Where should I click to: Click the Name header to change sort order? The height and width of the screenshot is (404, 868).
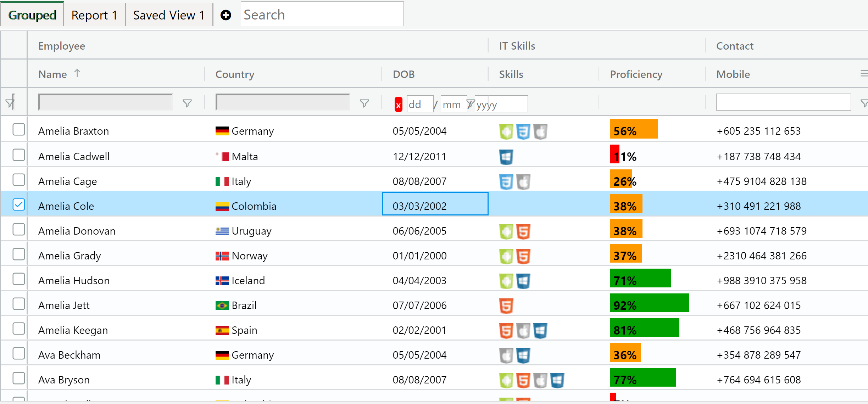(52, 74)
